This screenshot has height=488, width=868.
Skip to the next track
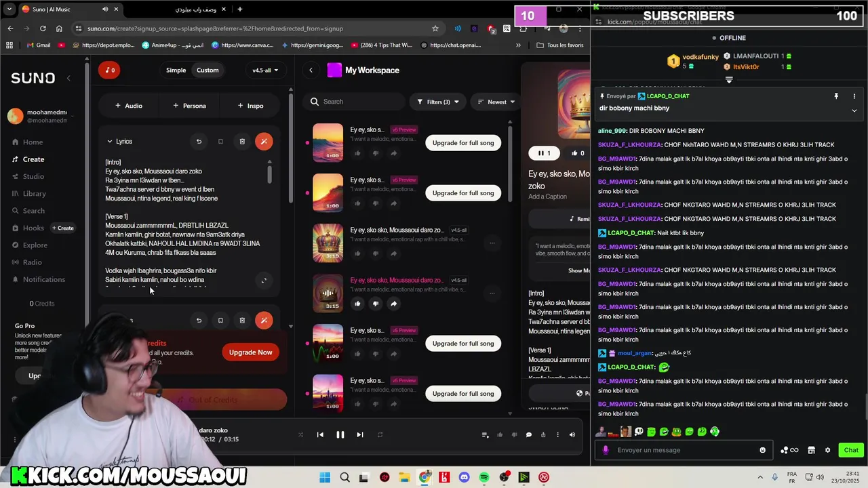tap(360, 435)
